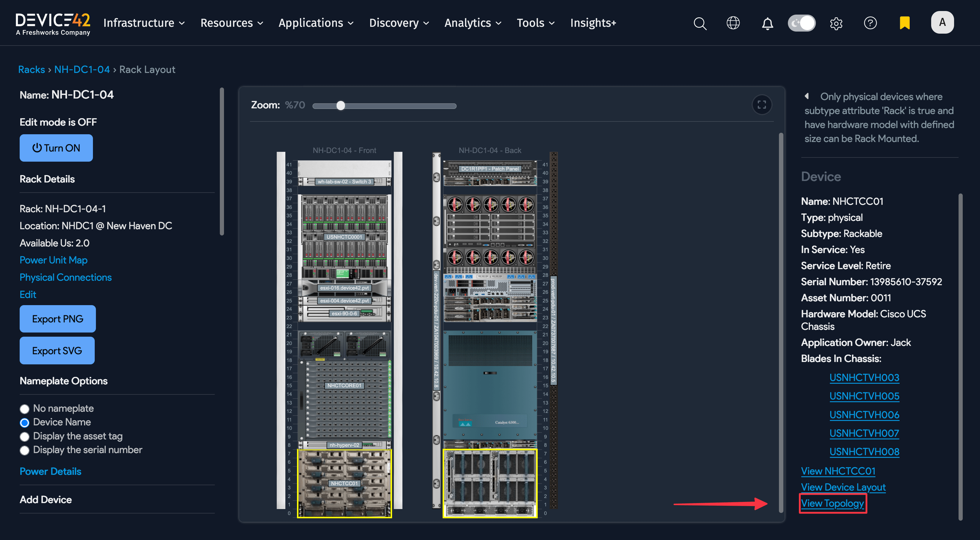
Task: Open the bookmarks icon
Action: (x=904, y=23)
